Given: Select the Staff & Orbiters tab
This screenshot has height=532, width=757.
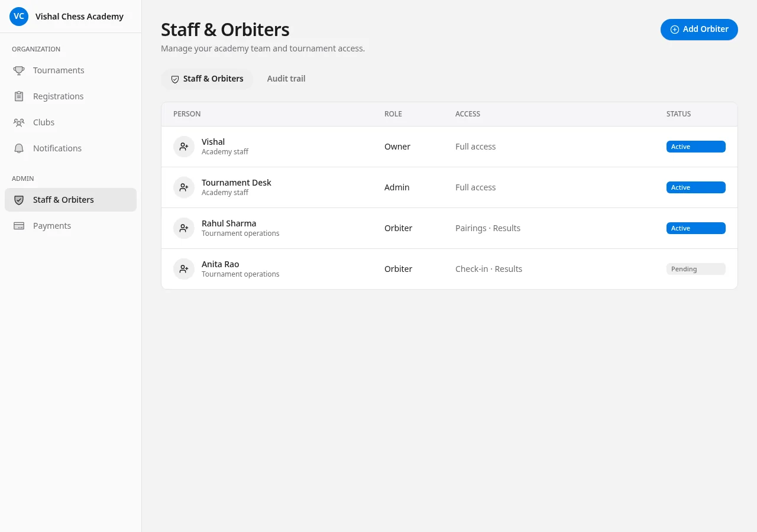Looking at the screenshot, I should coord(207,79).
